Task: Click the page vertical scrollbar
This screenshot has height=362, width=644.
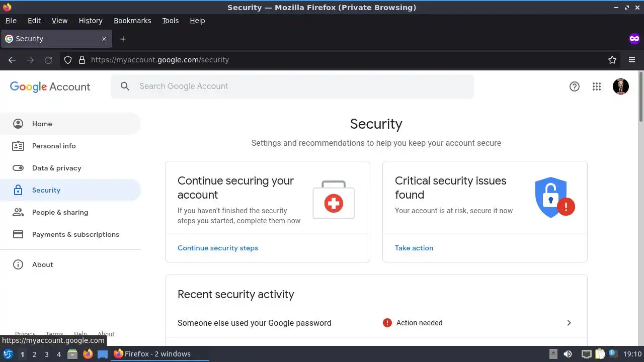Action: [640, 201]
